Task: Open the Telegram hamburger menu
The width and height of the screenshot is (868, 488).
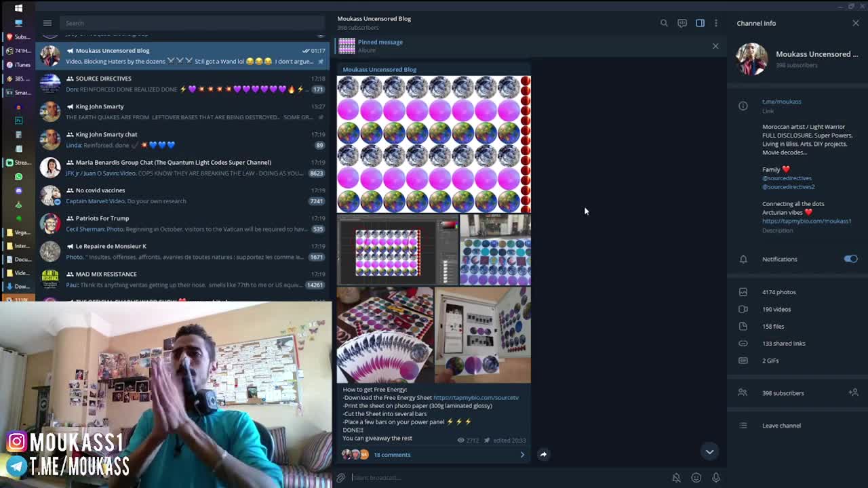Action: tap(47, 23)
